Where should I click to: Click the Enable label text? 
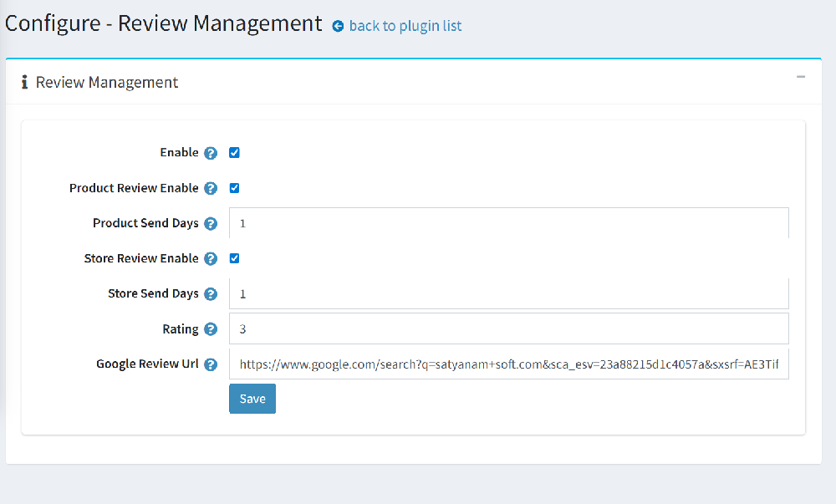coord(179,152)
